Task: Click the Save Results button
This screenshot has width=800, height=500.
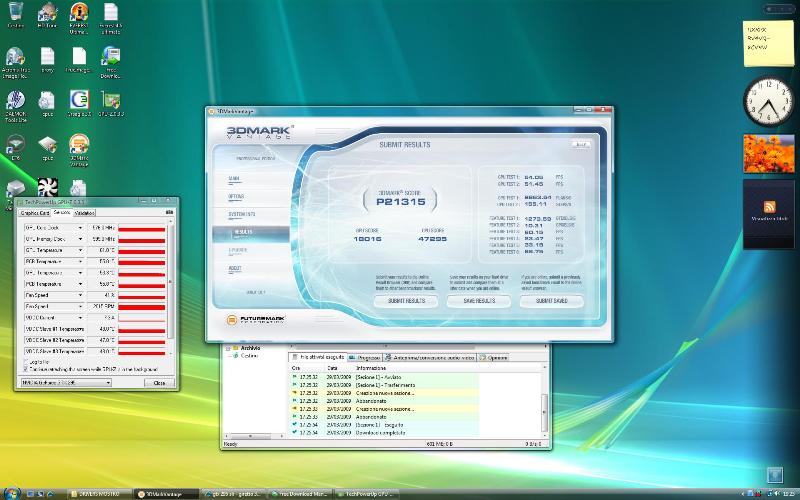Action: [479, 301]
